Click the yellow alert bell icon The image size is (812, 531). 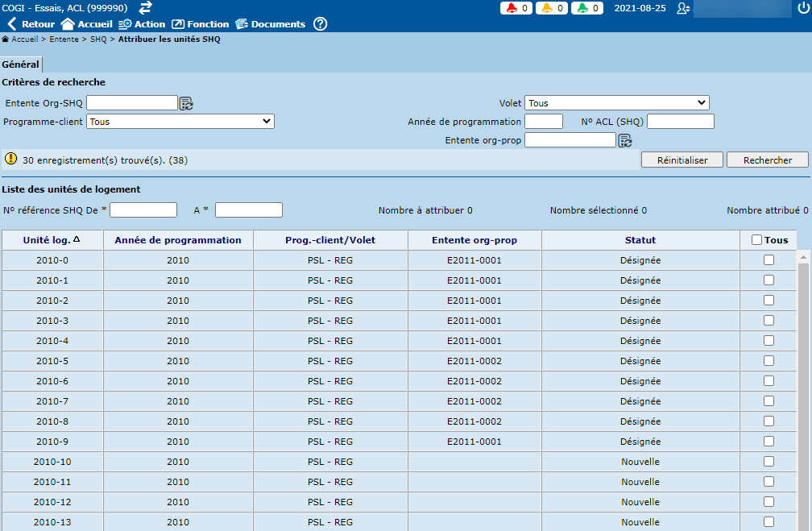coord(547,8)
